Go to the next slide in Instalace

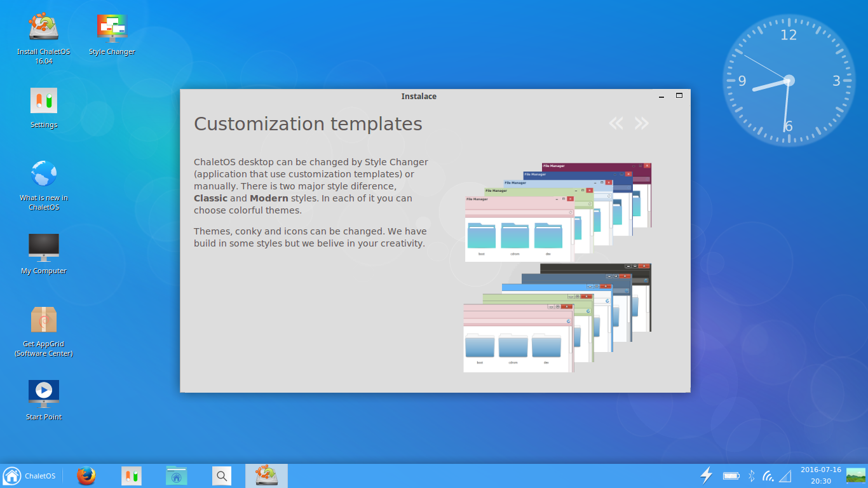coord(642,123)
